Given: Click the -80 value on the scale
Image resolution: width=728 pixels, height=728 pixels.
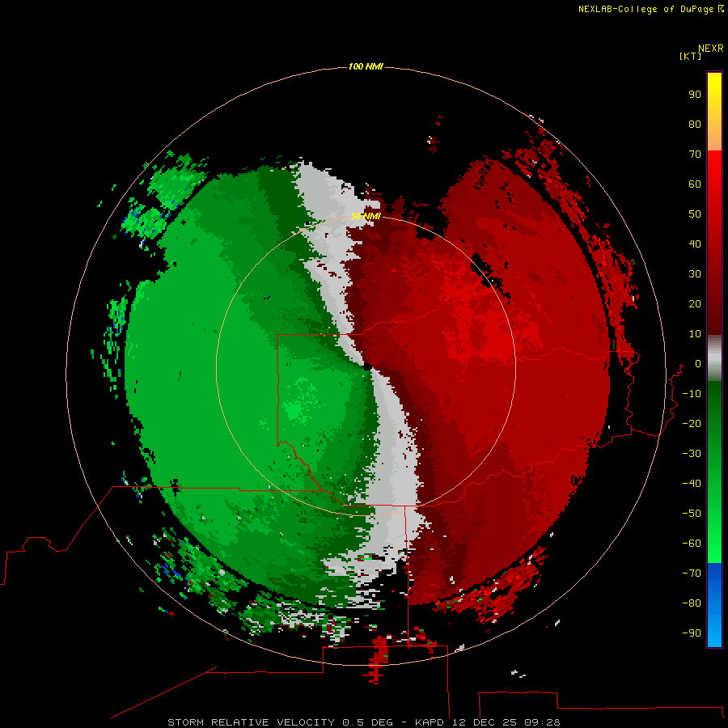Looking at the screenshot, I should tap(692, 603).
